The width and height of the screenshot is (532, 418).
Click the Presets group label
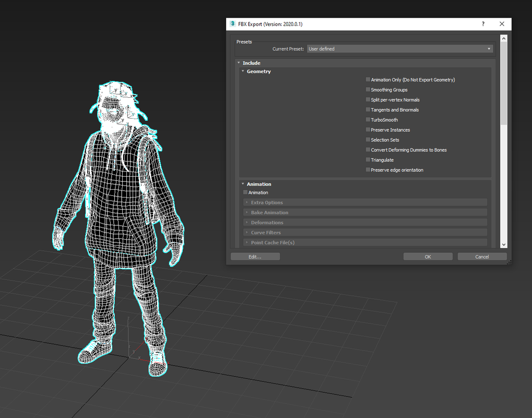(x=244, y=42)
